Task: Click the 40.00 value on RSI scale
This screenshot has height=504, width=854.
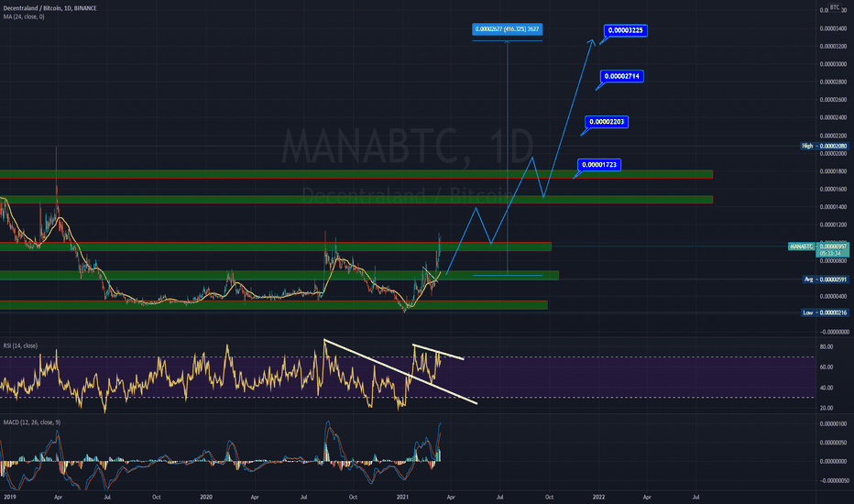Action: (x=827, y=388)
